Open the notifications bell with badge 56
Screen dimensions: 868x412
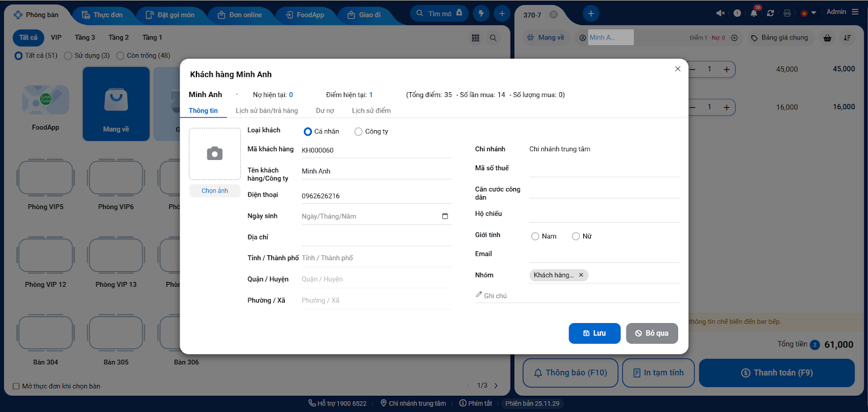(754, 13)
